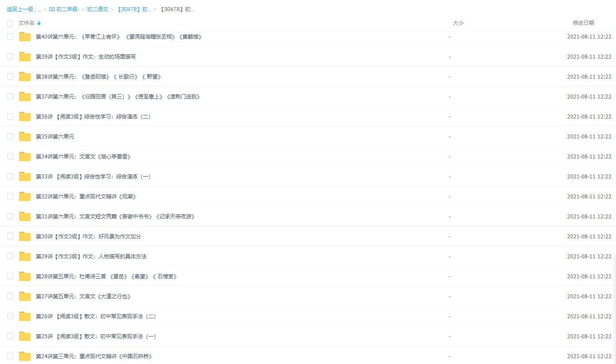The height and width of the screenshot is (364, 616).
Task: Click folder icon of 第24讲《中国石拱桥》
Action: [25, 356]
